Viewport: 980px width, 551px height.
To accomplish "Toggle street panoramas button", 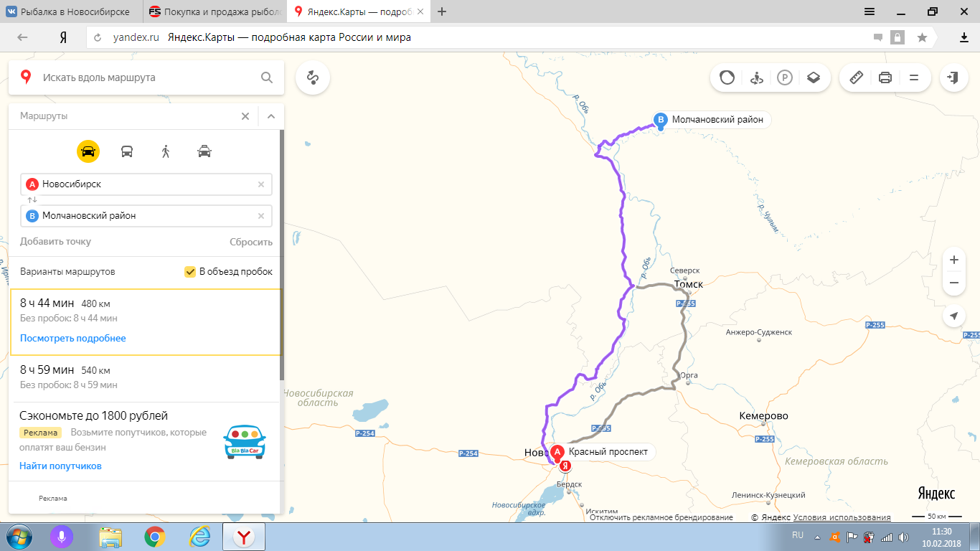I will point(755,77).
